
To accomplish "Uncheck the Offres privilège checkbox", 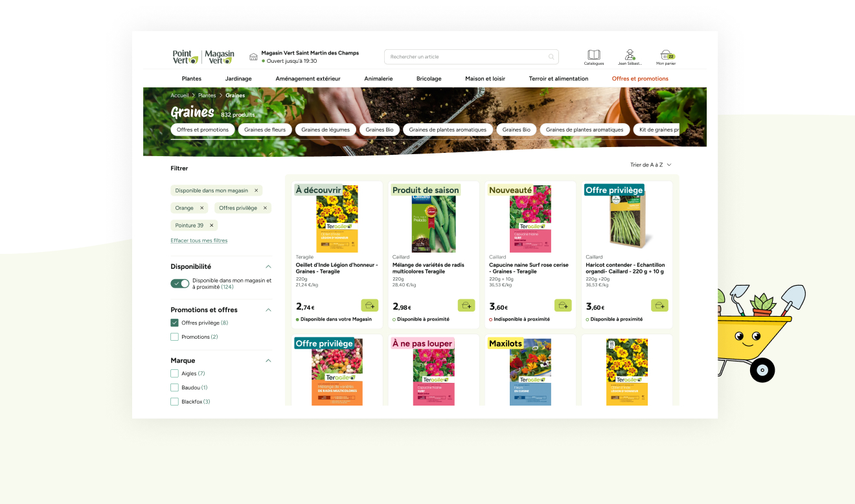I will click(174, 323).
